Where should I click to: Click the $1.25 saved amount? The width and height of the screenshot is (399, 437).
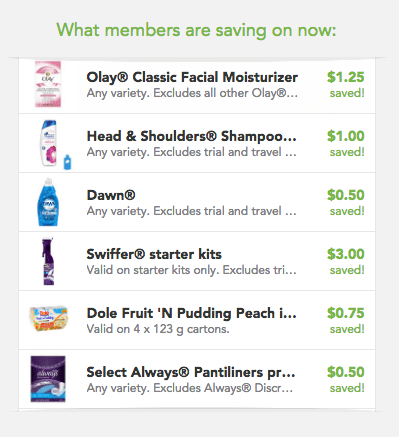[346, 77]
